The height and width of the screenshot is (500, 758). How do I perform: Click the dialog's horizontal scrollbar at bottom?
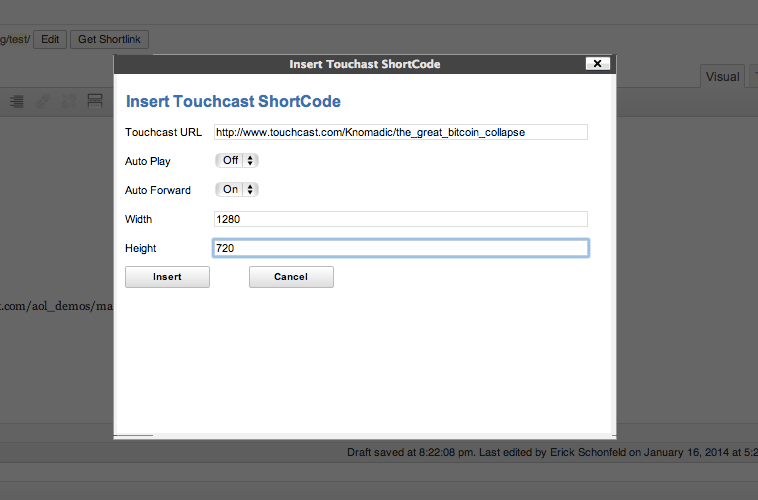(134, 436)
